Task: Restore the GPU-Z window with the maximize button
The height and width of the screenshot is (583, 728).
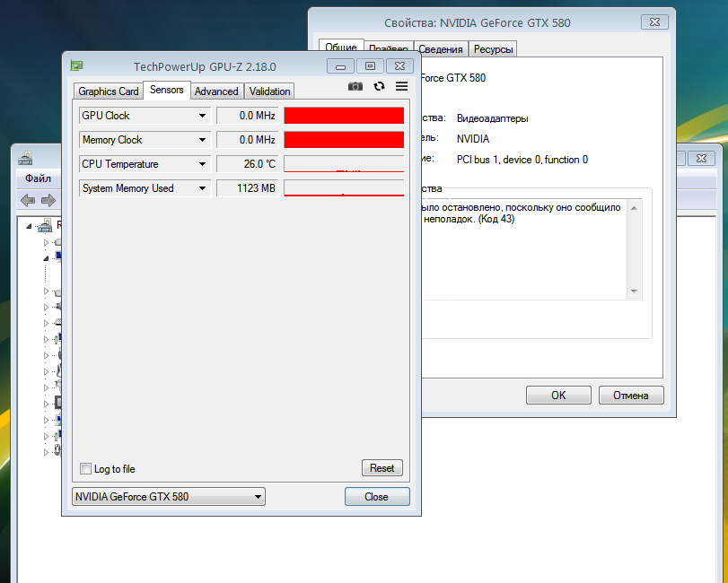Action: pyautogui.click(x=370, y=65)
